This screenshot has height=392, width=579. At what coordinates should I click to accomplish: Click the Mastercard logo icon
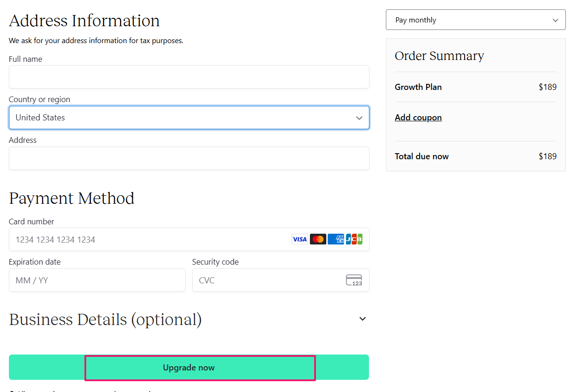pos(318,239)
